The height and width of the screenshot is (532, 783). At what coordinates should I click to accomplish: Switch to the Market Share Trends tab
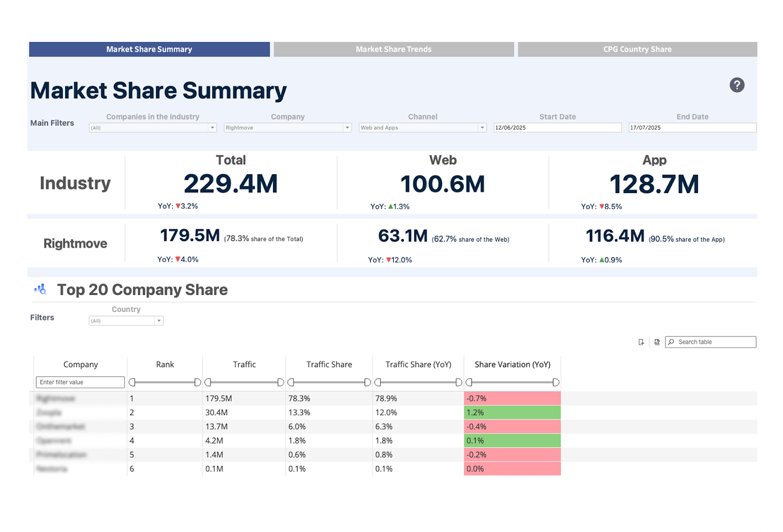click(393, 49)
